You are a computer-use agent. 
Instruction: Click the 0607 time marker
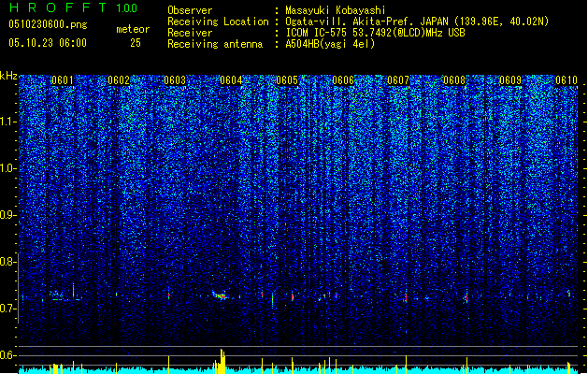click(398, 80)
